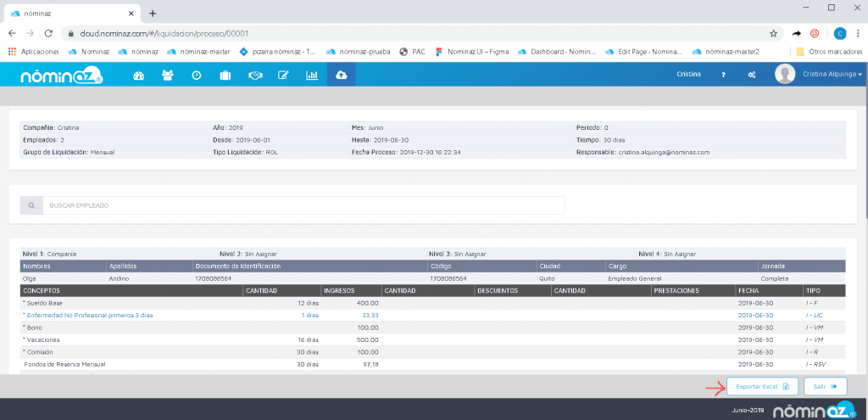Open the settings gears icon
This screenshot has width=868, height=420.
coord(752,75)
